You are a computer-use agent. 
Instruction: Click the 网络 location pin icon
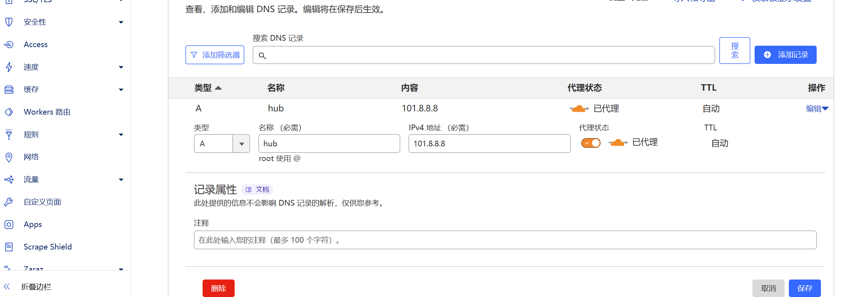[9, 157]
